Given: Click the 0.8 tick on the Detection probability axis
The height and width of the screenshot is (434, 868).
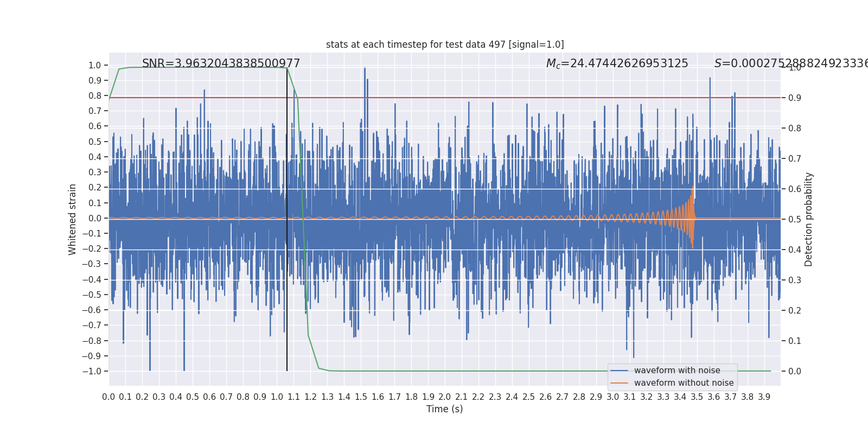Looking at the screenshot, I should click(x=795, y=128).
